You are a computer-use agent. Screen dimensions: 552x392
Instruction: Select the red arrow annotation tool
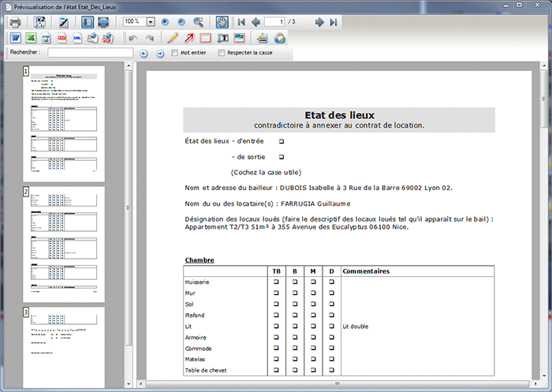(x=189, y=38)
